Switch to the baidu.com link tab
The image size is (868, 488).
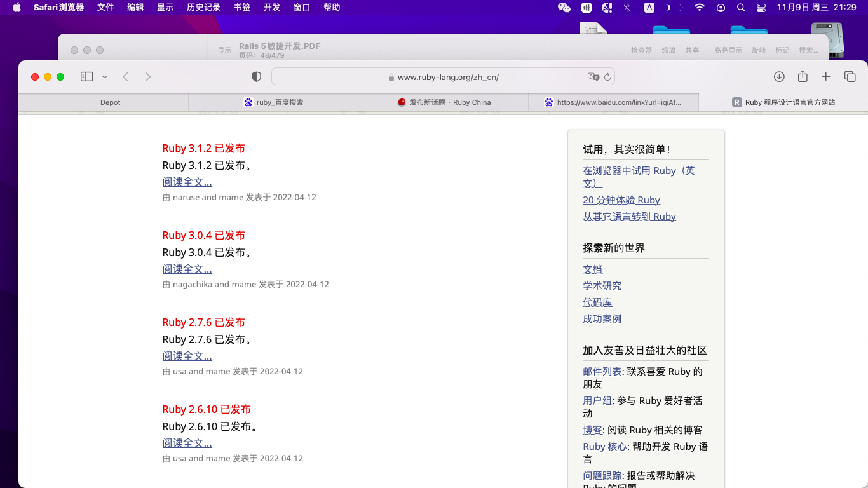point(613,102)
